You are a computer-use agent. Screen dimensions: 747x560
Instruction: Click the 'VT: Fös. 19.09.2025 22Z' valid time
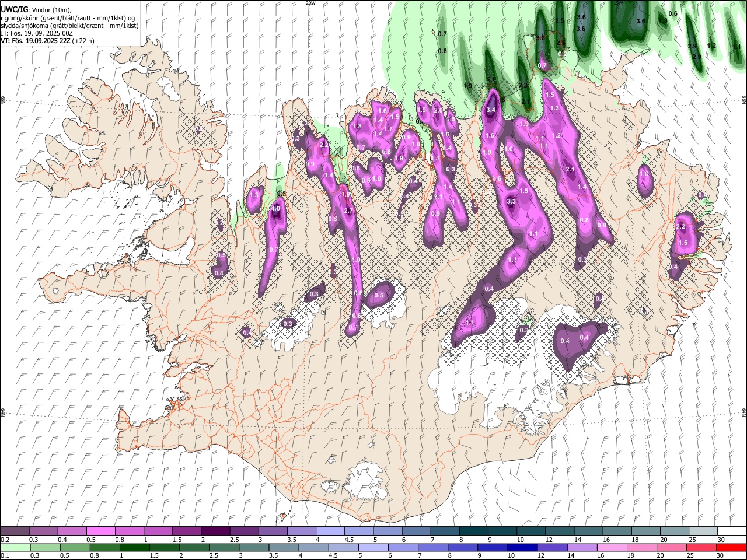[37, 41]
